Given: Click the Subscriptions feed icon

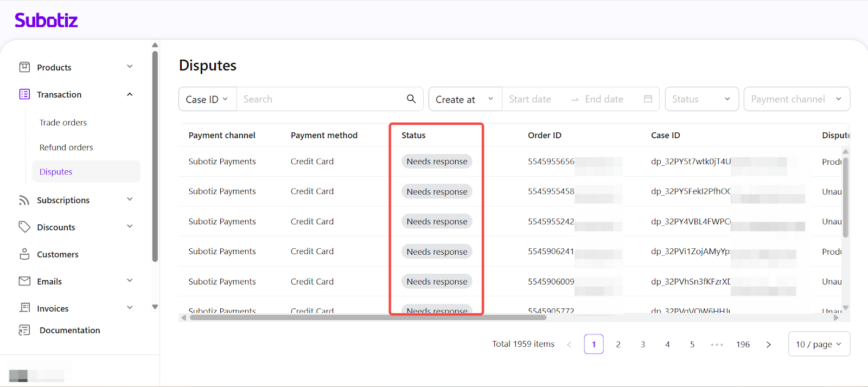Looking at the screenshot, I should 24,200.
